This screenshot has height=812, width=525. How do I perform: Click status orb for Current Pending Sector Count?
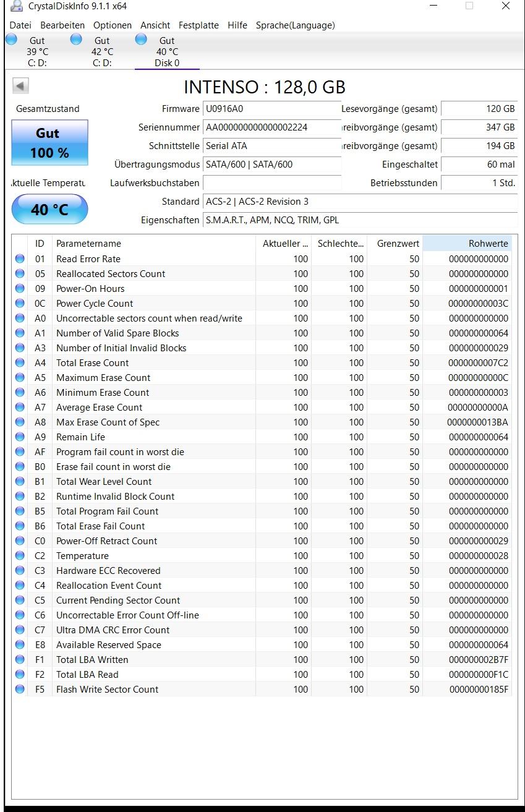click(x=20, y=600)
